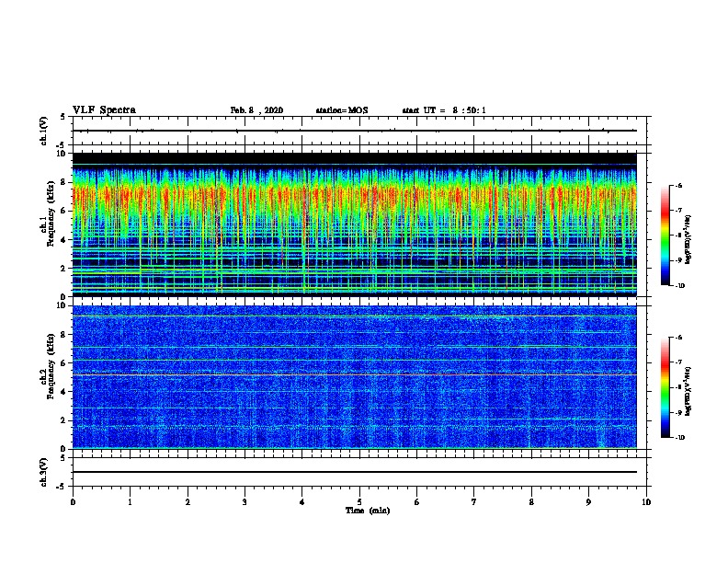Click tick label "3" on the Time axis

coord(245,502)
